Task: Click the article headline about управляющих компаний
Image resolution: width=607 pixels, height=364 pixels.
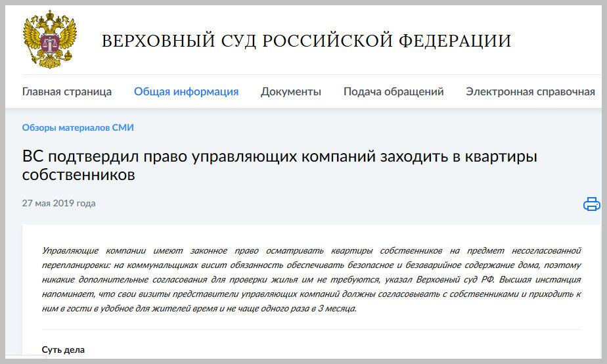Action: click(x=279, y=166)
